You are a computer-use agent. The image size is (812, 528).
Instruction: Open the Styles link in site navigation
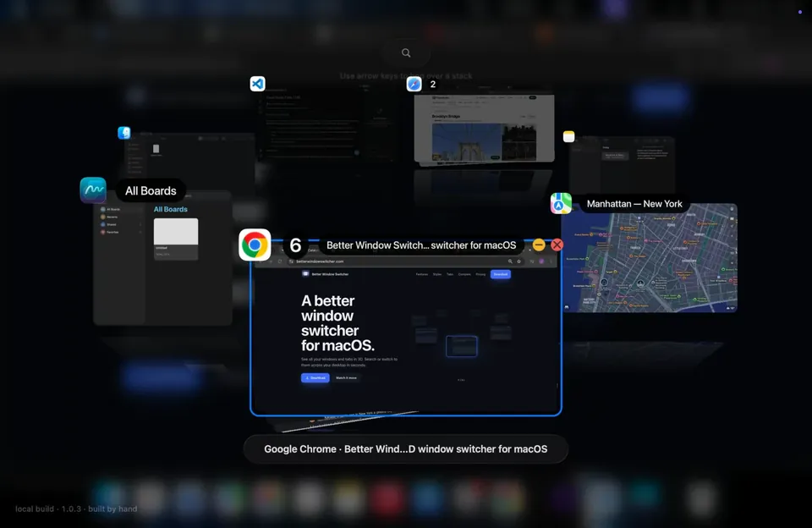click(x=437, y=274)
